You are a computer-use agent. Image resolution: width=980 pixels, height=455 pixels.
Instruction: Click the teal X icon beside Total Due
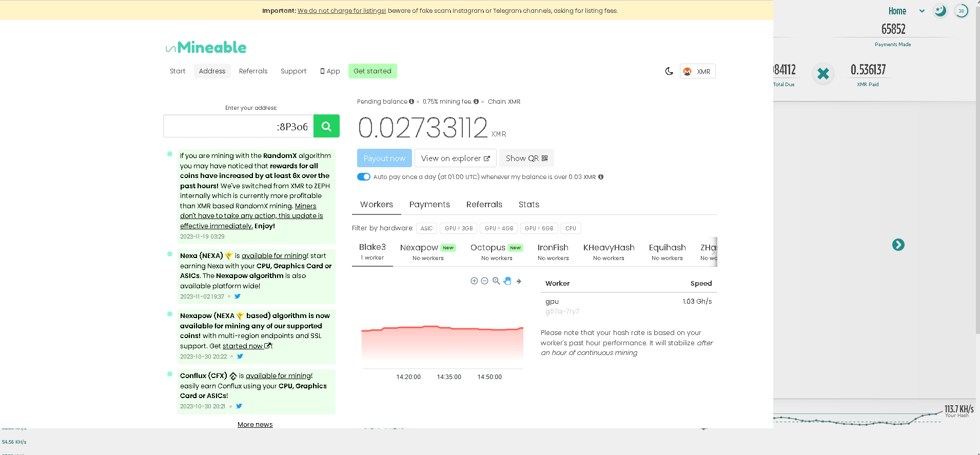(x=823, y=74)
